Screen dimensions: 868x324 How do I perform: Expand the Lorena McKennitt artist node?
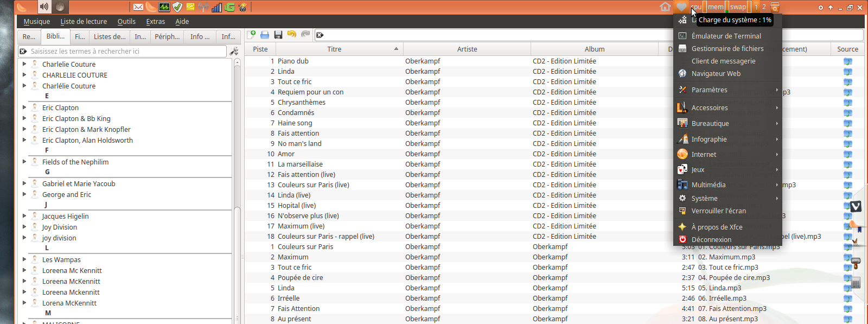pos(24,303)
